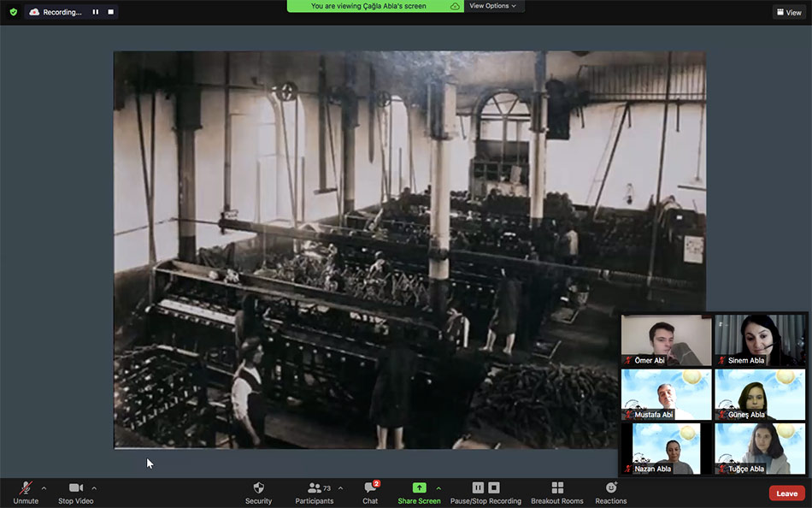This screenshot has width=812, height=508.
Task: Open the View Options dropdown
Action: pos(492,6)
